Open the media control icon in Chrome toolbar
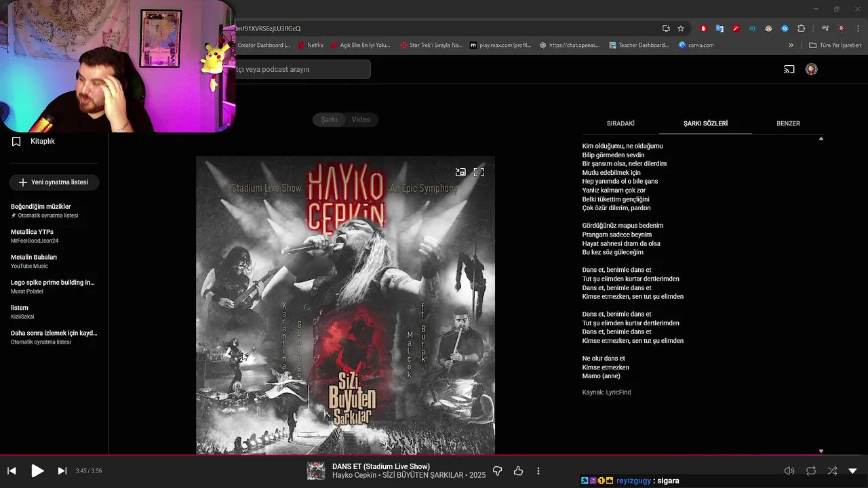 825,28
